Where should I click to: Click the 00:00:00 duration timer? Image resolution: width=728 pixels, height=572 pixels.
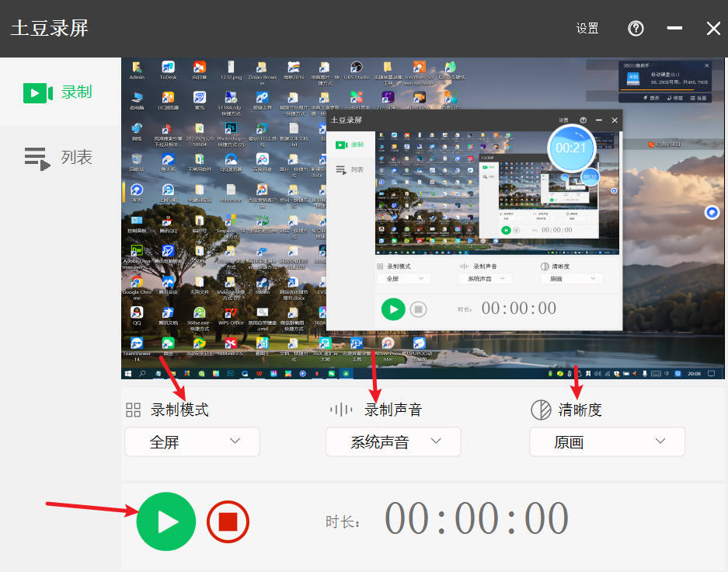pyautogui.click(x=476, y=519)
